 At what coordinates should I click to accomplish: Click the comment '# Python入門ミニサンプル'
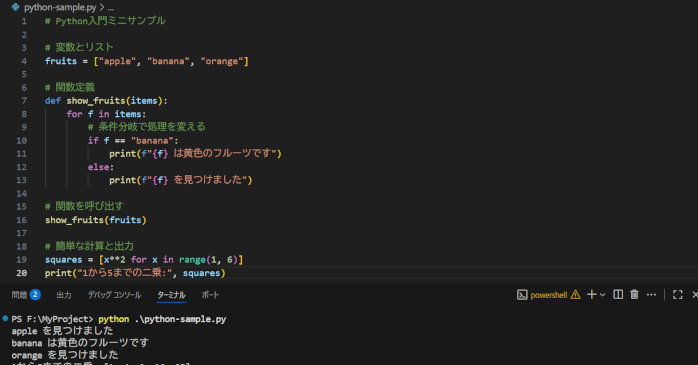point(106,21)
